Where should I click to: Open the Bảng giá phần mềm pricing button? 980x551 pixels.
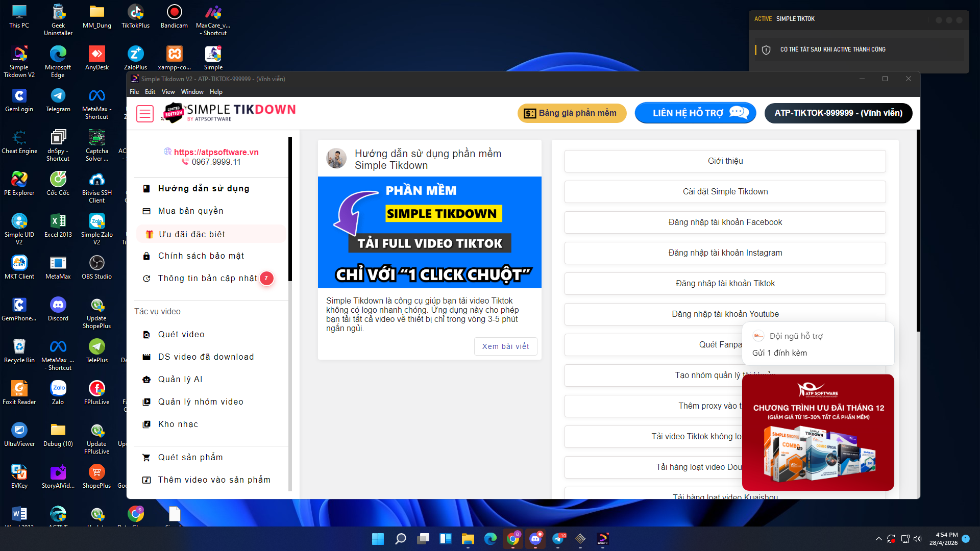tap(572, 113)
